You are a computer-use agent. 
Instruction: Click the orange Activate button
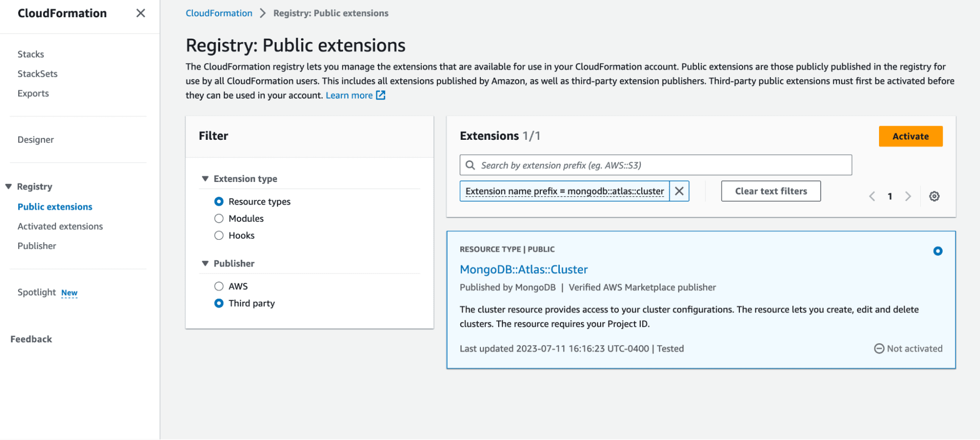pyautogui.click(x=910, y=136)
